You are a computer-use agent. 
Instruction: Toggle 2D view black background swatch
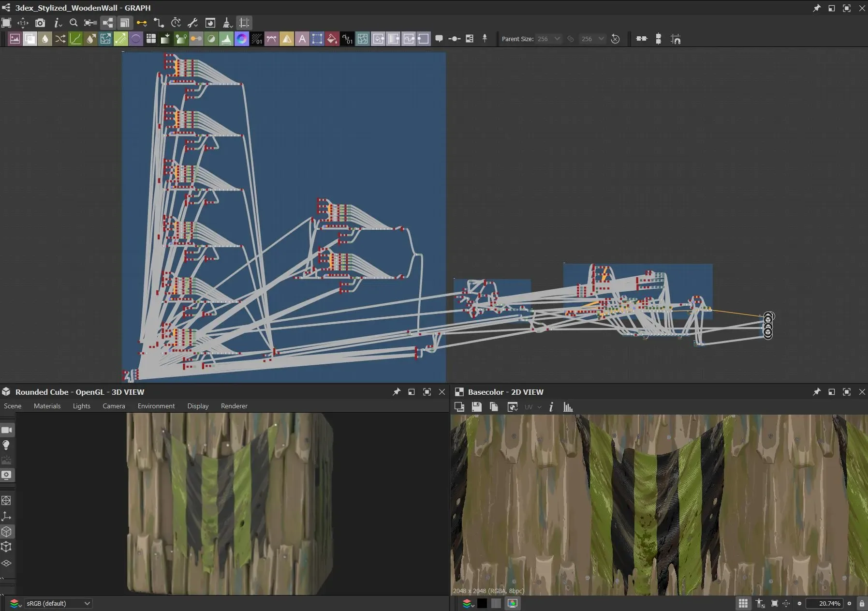482,603
